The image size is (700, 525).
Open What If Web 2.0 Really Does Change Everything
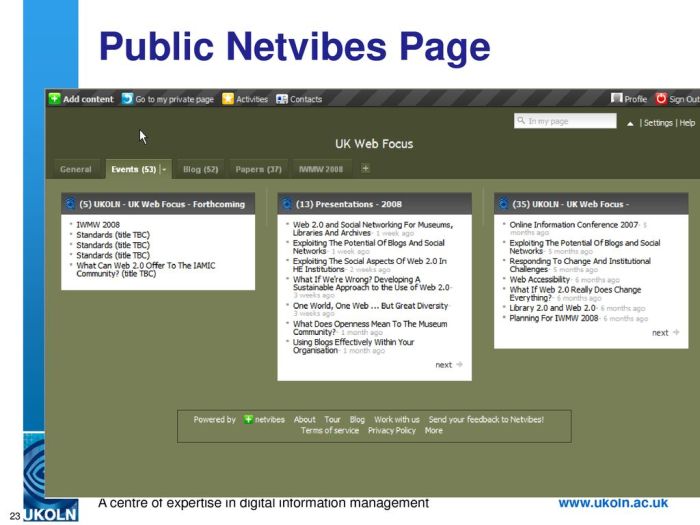[x=575, y=293]
